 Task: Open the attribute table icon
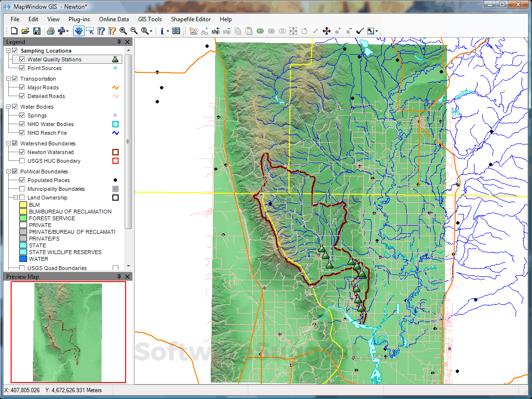(176, 30)
